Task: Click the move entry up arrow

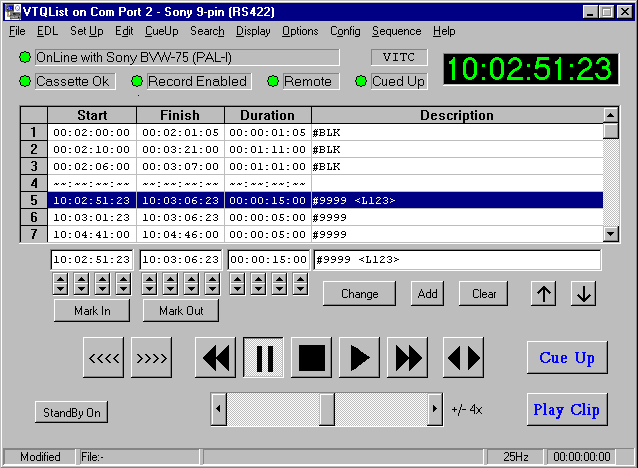Action: [x=543, y=294]
